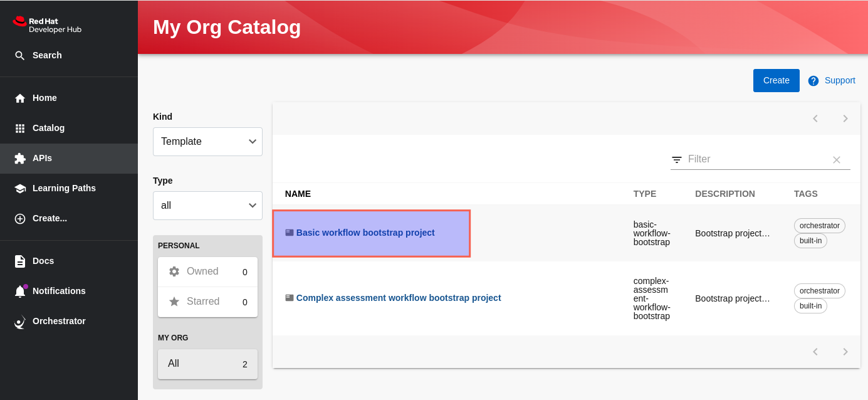The image size is (868, 400).
Task: Click the Learning Paths graduation cap icon
Action: pos(20,189)
